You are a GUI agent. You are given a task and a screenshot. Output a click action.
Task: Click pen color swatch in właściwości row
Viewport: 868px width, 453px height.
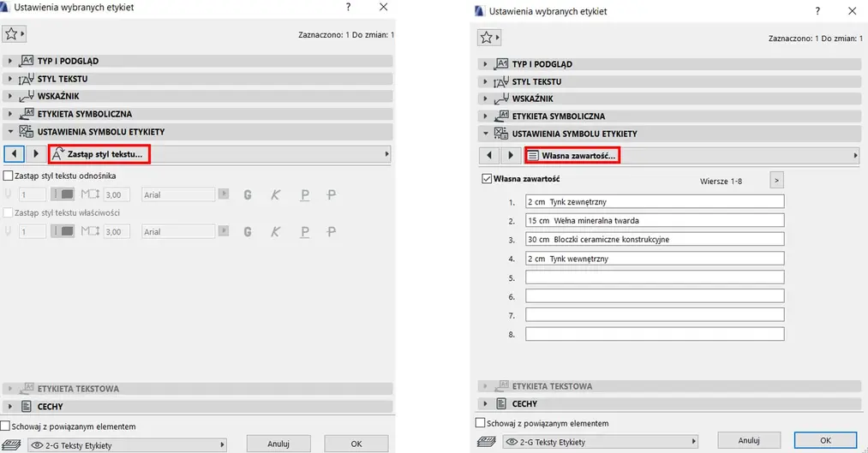tap(63, 232)
